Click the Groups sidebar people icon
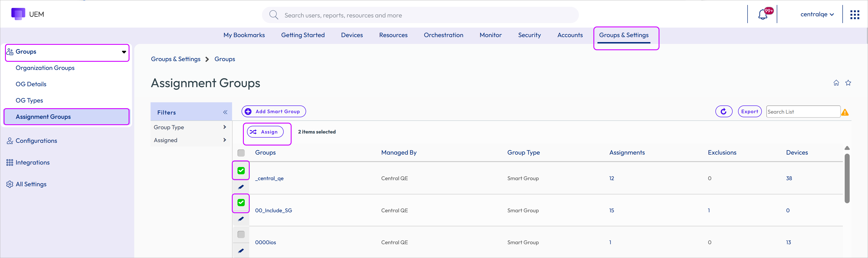The image size is (868, 258). pyautogui.click(x=10, y=52)
